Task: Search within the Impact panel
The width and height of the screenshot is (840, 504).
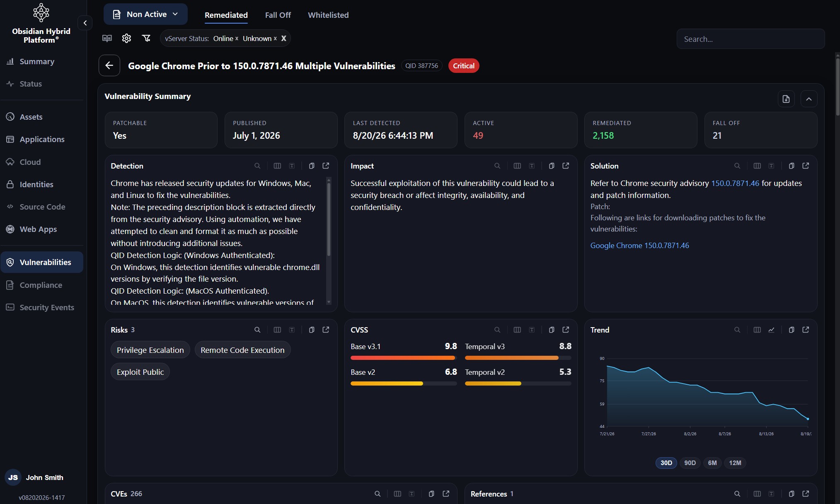Action: [x=497, y=166]
